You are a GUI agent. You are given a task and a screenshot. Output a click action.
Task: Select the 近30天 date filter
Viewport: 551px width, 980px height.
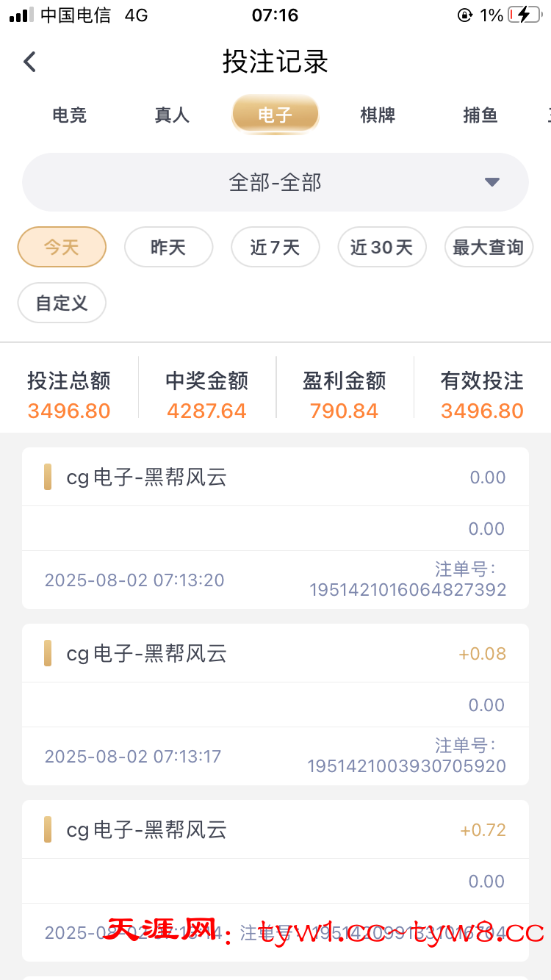[382, 247]
